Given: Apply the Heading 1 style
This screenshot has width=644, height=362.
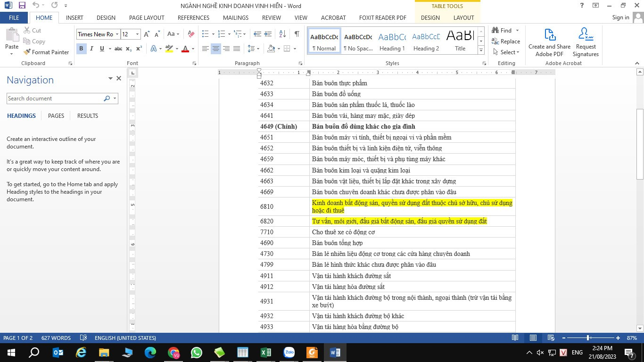Looking at the screenshot, I should [x=392, y=41].
